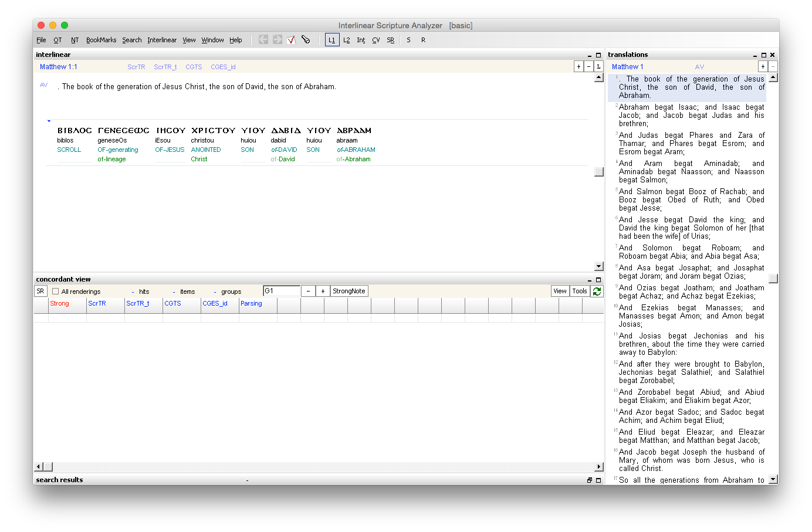Click the SR toolbar icon

(x=390, y=40)
